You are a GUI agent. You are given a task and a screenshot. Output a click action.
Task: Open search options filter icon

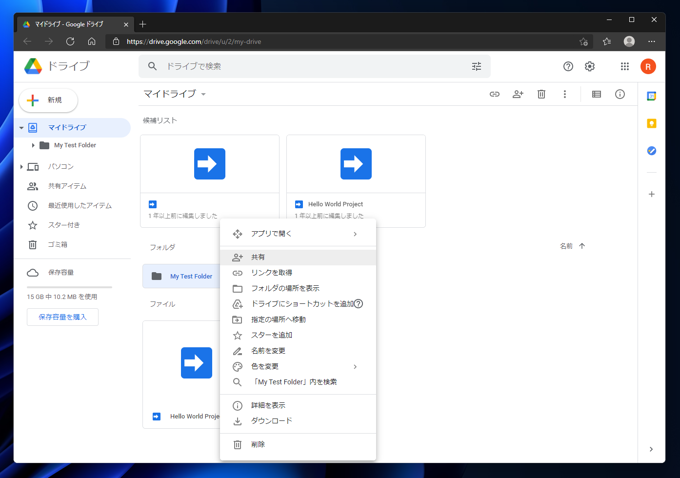(x=476, y=66)
